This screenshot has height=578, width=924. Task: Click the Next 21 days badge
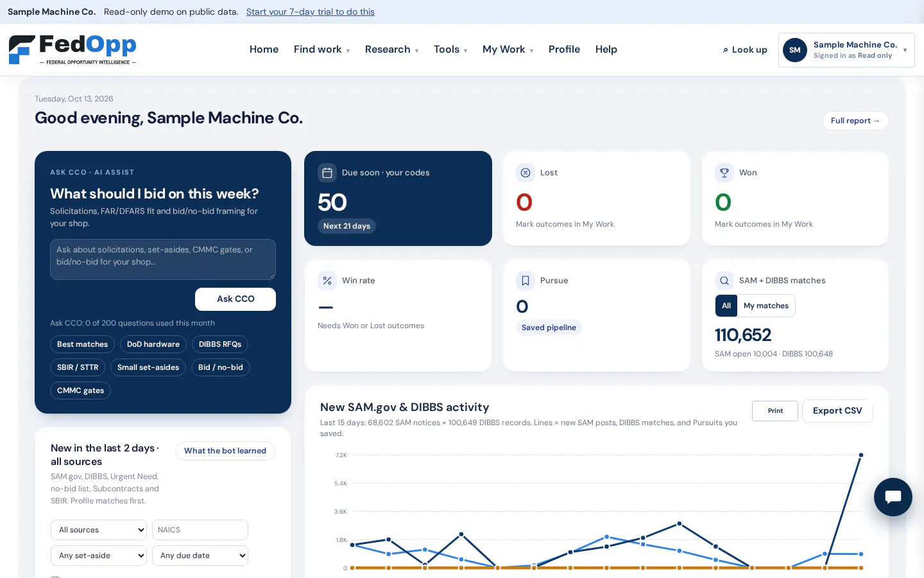346,226
